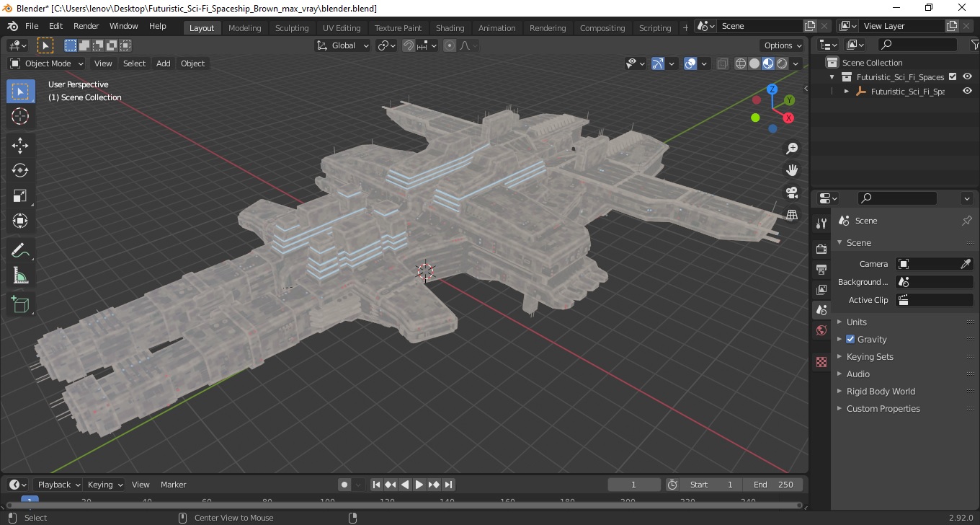Hide the Futuristic_Sci_Fi_Spa object via eye icon
980x525 pixels.
(967, 91)
